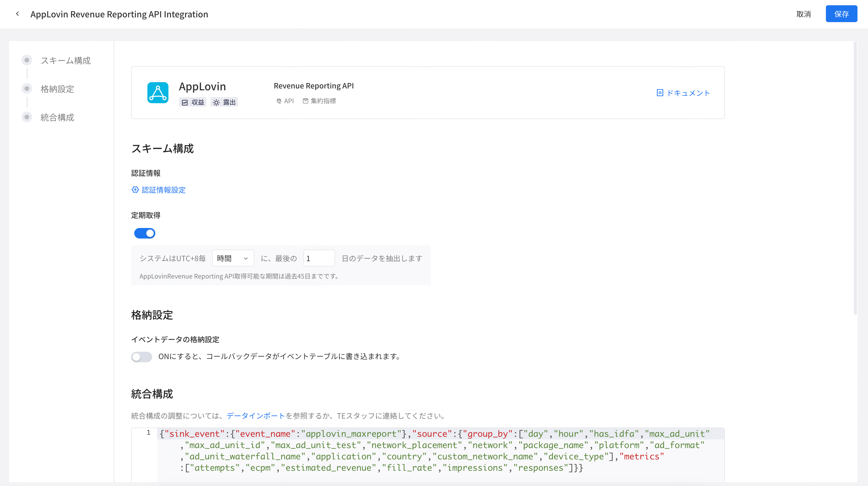Screen dimensions: 868x486
Task: Click the AppLovin name text
Action: tap(202, 87)
